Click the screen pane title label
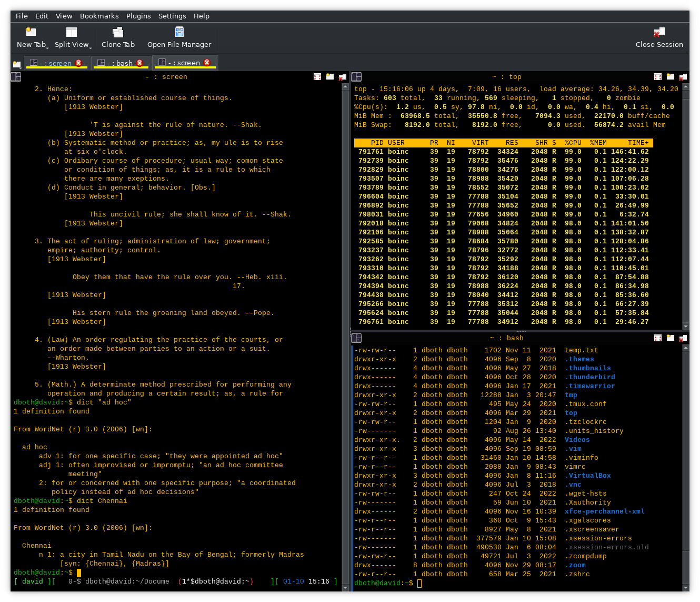The width and height of the screenshot is (700, 602). tap(166, 77)
